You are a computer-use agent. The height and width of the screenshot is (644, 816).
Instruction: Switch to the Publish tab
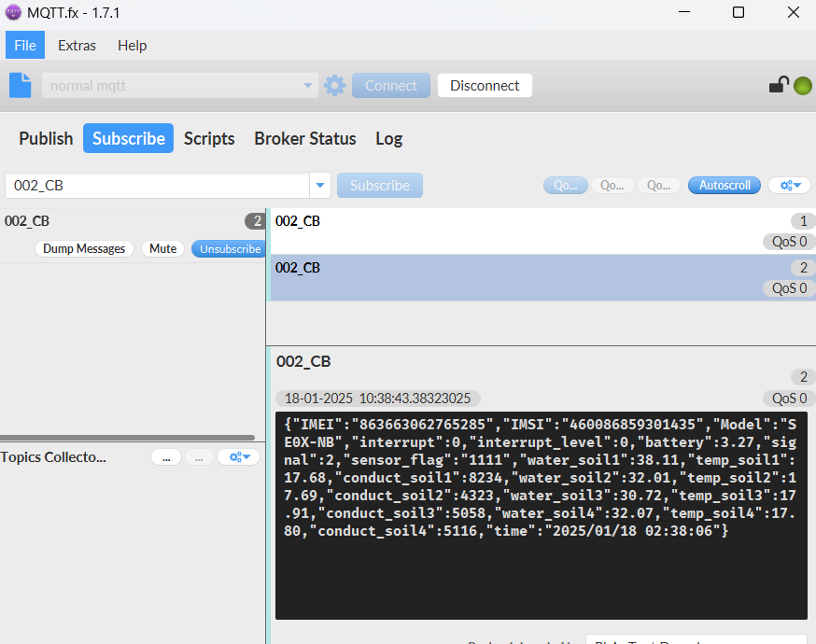point(46,138)
